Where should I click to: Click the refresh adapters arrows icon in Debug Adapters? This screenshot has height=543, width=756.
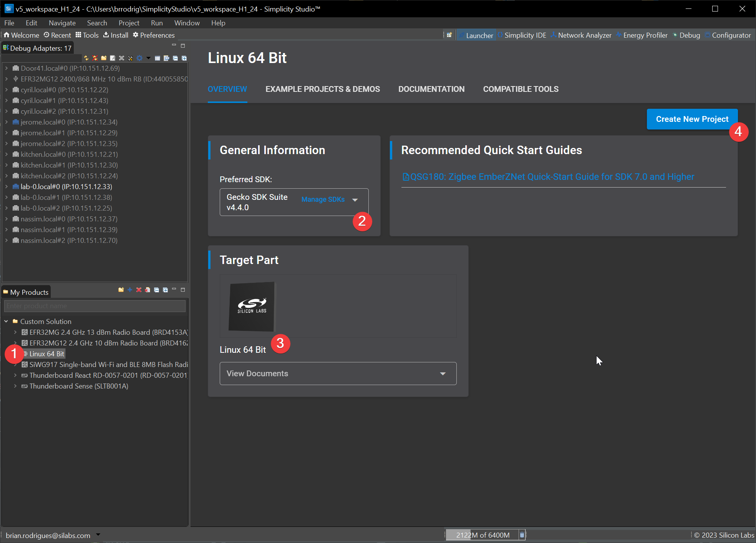tap(86, 58)
